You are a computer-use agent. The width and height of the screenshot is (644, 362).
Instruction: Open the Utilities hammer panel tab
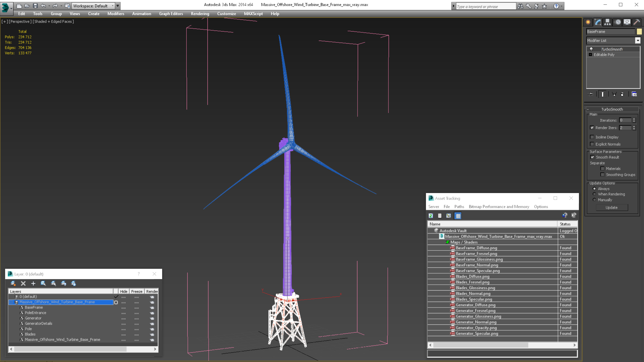pyautogui.click(x=636, y=22)
